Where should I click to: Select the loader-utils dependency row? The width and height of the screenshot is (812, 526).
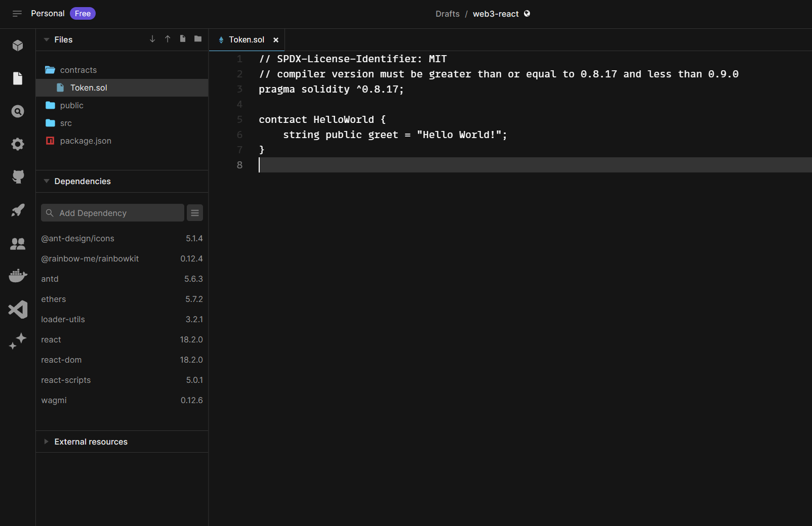[122, 319]
